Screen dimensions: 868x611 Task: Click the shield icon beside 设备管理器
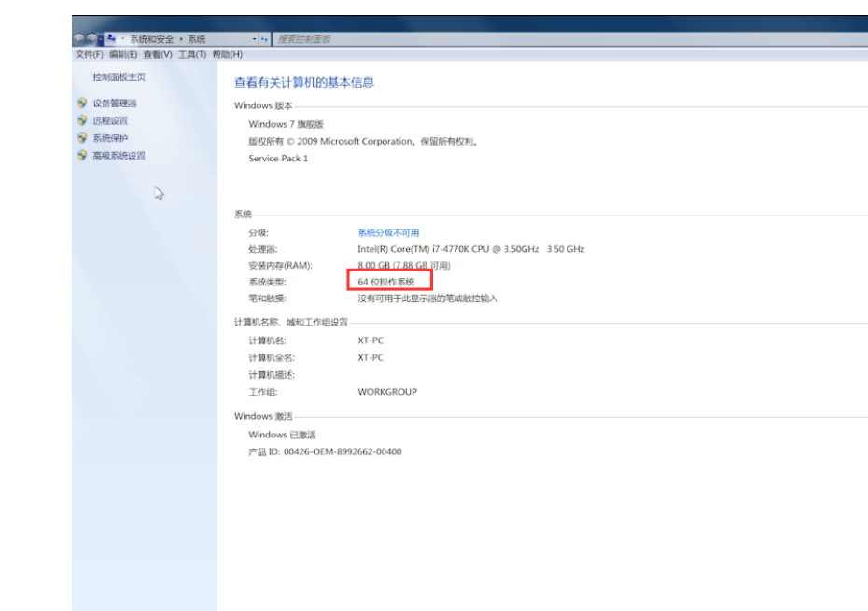tap(82, 104)
